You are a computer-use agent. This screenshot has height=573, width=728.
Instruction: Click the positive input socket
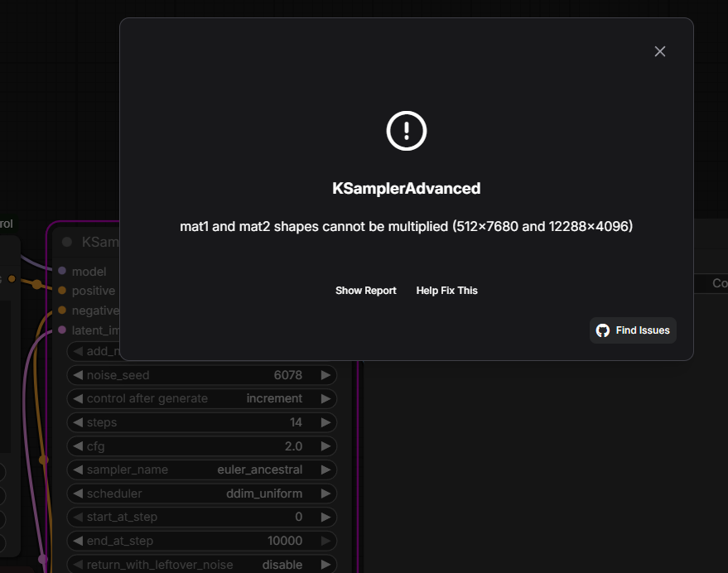click(x=62, y=290)
